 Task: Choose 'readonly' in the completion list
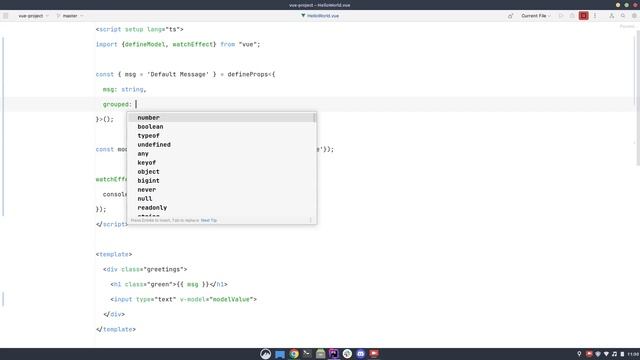tap(221, 207)
